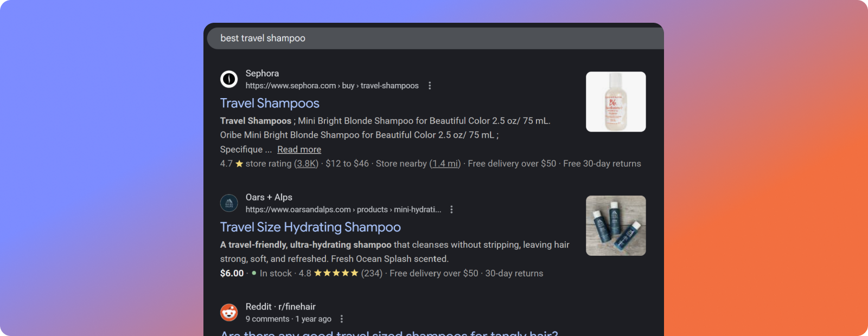868x336 pixels.
Task: Open the Oars + Alps favicon
Action: [x=229, y=203]
